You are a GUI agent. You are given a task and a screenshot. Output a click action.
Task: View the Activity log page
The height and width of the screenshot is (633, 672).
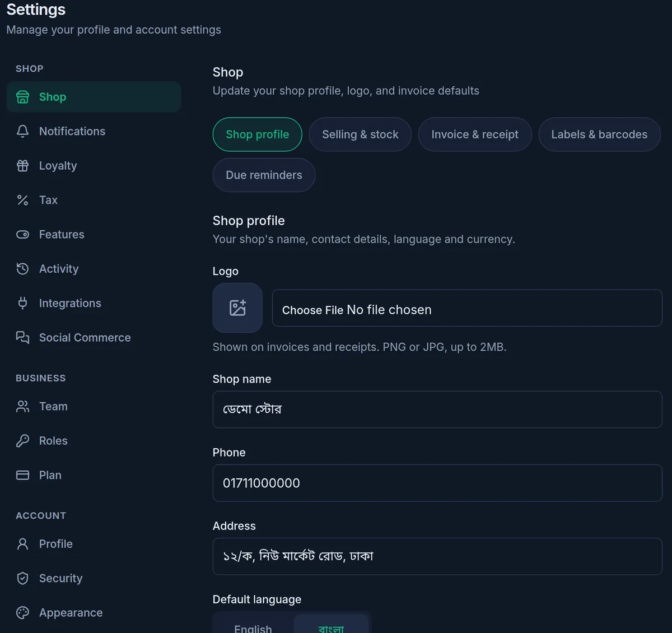[x=94, y=269]
